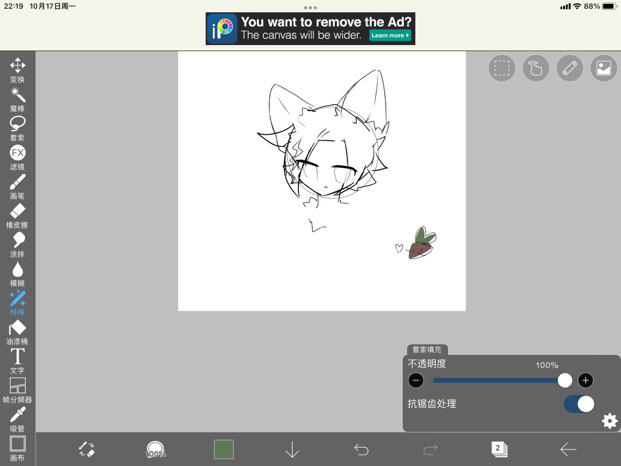Open the layers panel showing 2 layers
The height and width of the screenshot is (466, 621).
pos(498,450)
